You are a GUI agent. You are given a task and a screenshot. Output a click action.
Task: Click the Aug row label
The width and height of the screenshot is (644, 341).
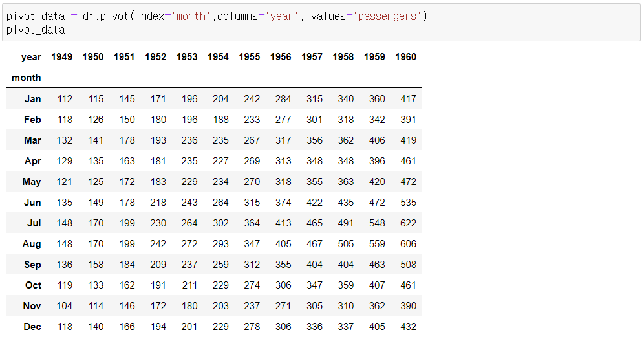(32, 244)
